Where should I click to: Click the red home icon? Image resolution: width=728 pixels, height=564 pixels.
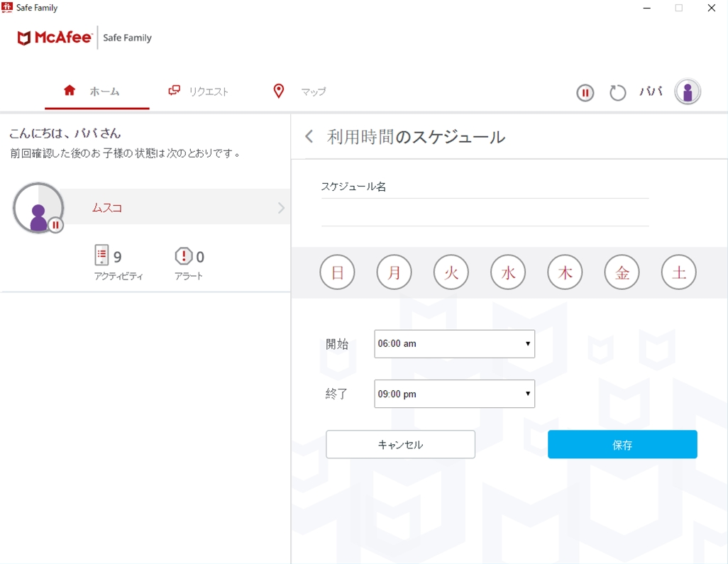pos(70,90)
